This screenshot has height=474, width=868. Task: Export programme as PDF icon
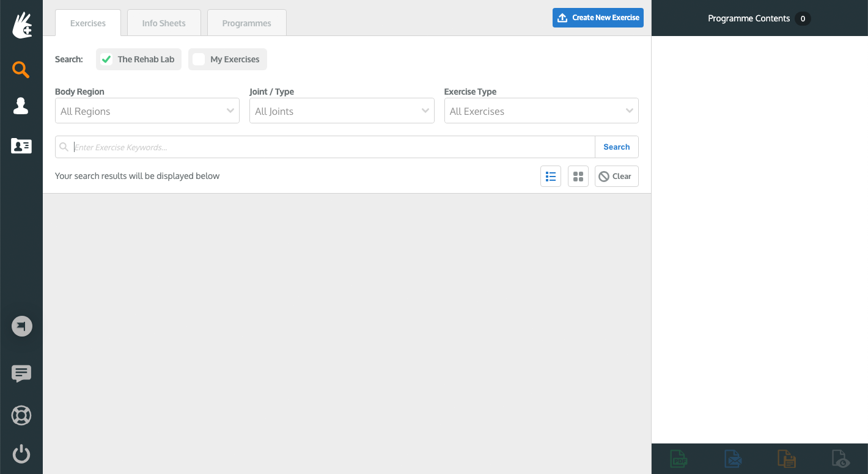pos(679,459)
